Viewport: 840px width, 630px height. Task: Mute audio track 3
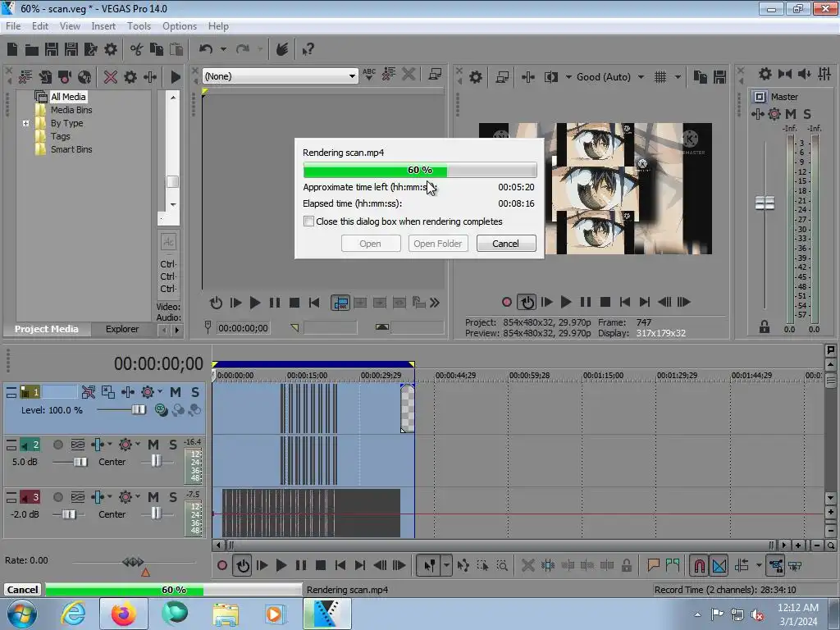(x=153, y=497)
